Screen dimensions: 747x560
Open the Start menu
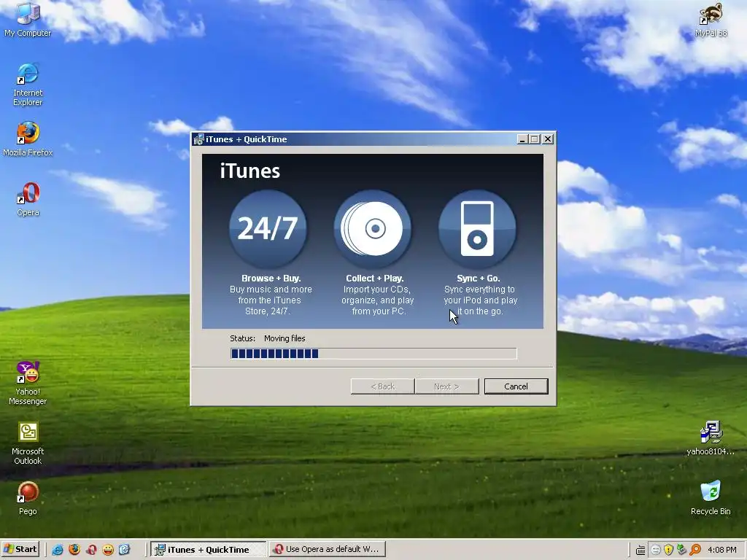click(x=21, y=549)
